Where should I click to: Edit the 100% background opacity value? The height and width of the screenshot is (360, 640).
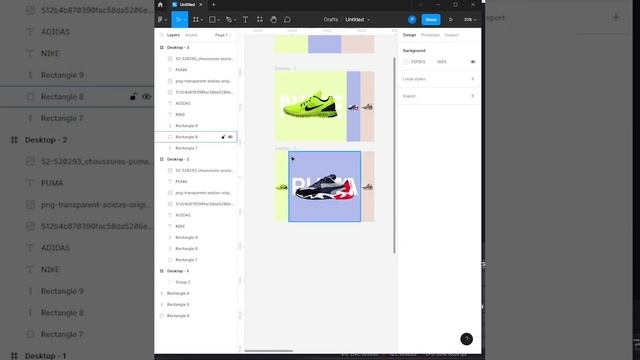point(442,62)
